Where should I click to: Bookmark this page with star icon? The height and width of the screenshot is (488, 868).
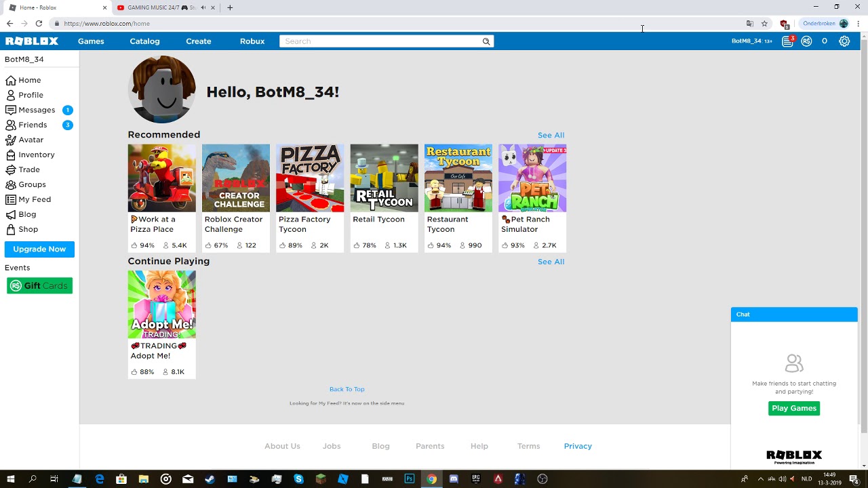pyautogui.click(x=764, y=23)
